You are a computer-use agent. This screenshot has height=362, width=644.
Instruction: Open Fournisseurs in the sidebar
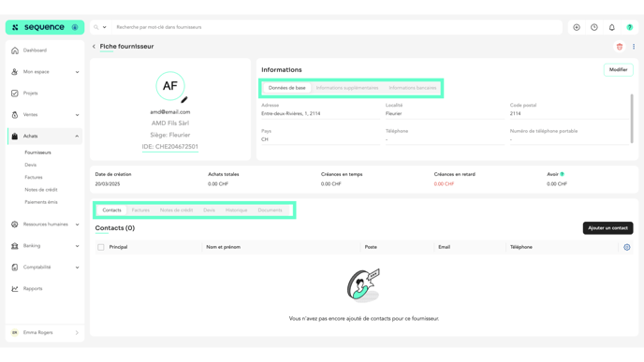(x=37, y=152)
